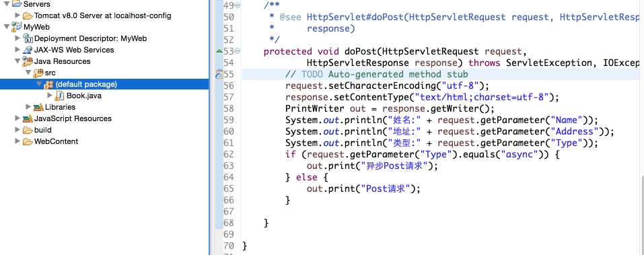Click the doPost method name
The width and height of the screenshot is (644, 255).
[x=361, y=51]
